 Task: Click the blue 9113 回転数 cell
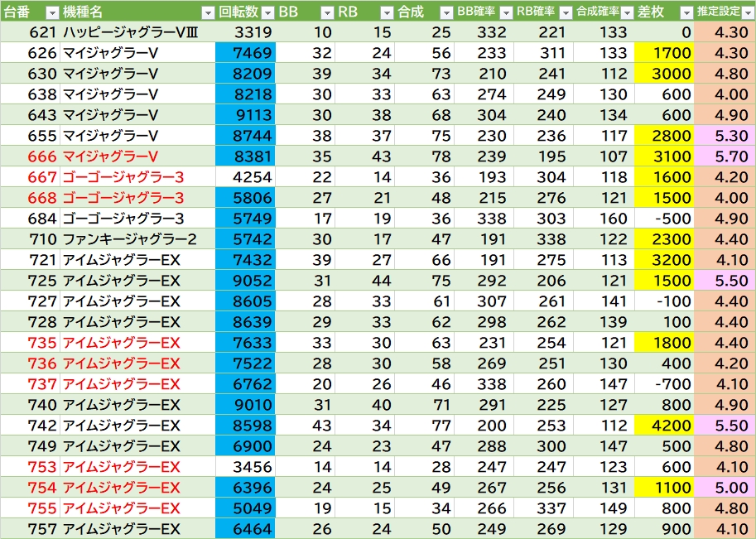(244, 115)
